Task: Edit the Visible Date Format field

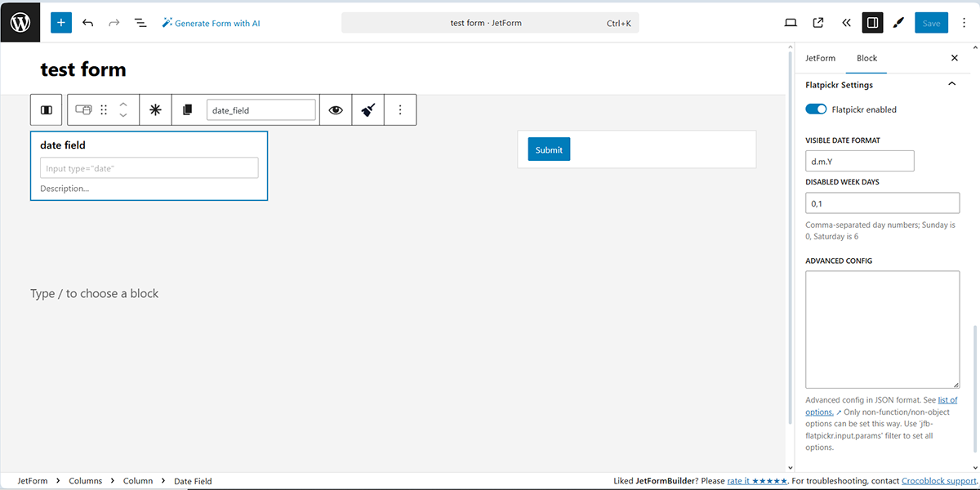Action: (860, 161)
